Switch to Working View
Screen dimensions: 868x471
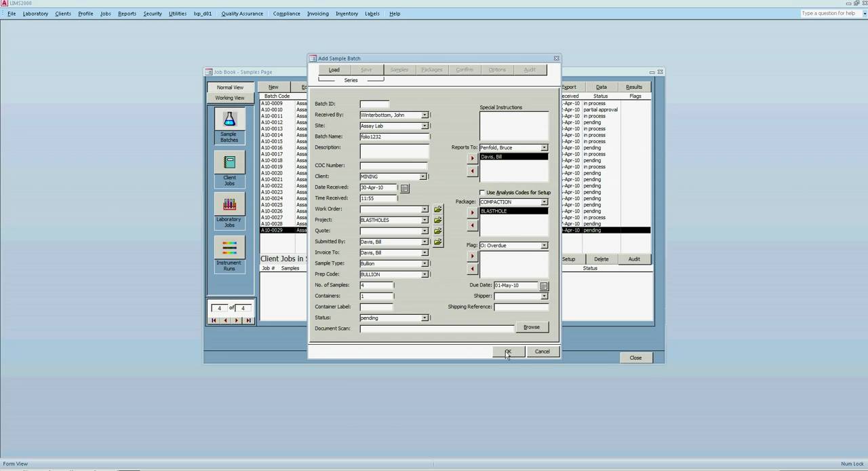230,98
